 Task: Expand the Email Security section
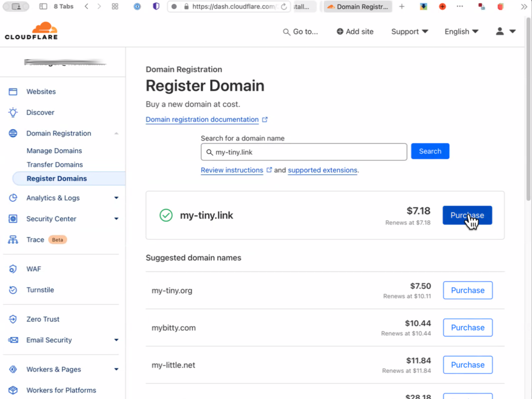[116, 340]
